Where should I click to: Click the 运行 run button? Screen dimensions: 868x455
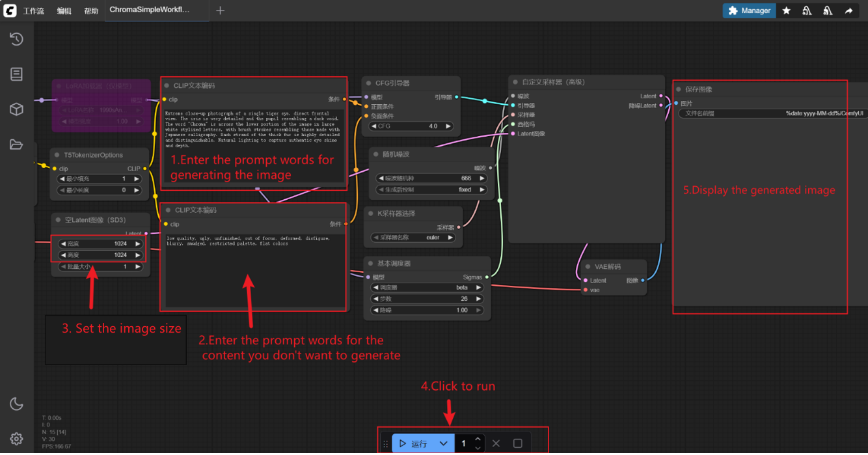(413, 443)
